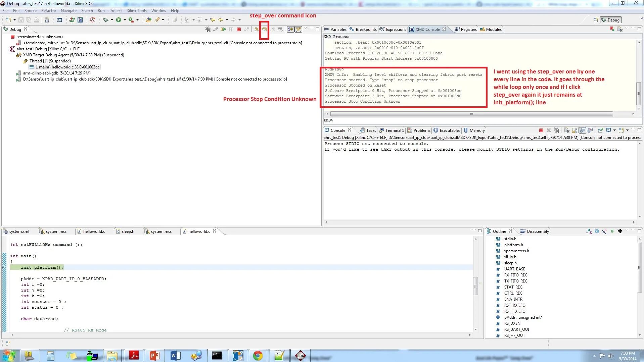The height and width of the screenshot is (362, 644).
Task: Close the XMD Console tab
Action: tap(444, 29)
